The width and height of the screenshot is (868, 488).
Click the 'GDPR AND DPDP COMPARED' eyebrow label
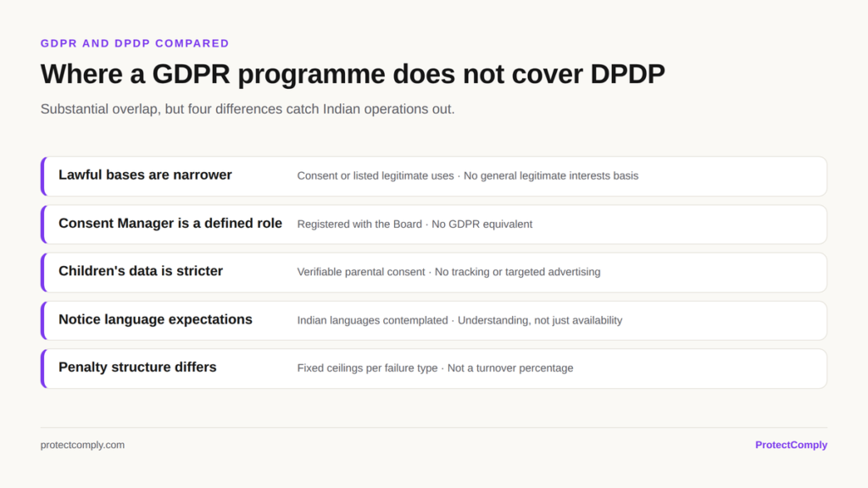135,43
